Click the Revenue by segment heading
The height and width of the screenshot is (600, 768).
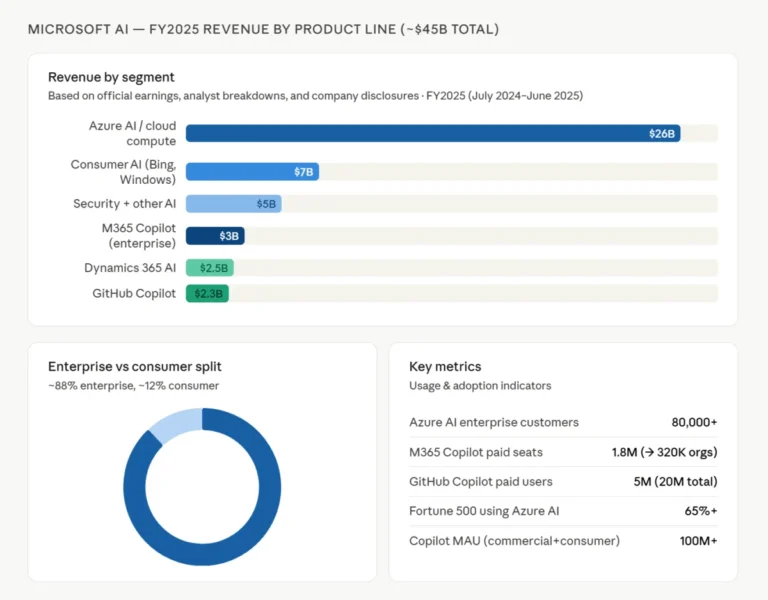111,77
